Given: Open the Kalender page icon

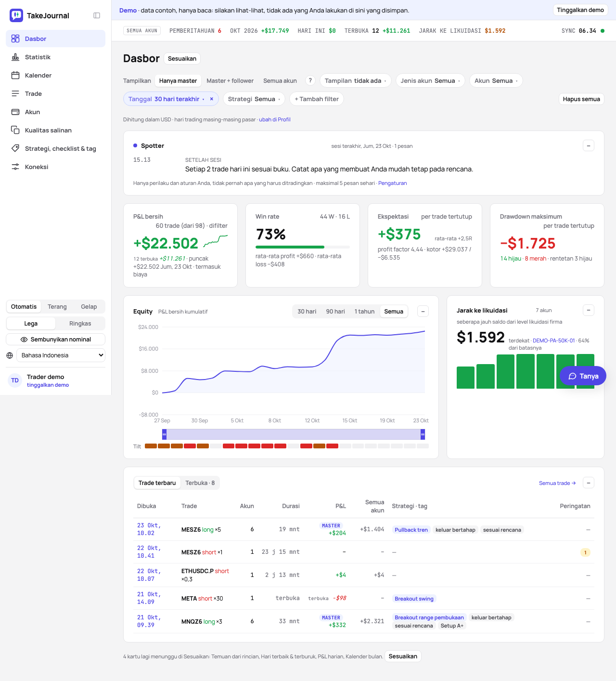Looking at the screenshot, I should (15, 75).
